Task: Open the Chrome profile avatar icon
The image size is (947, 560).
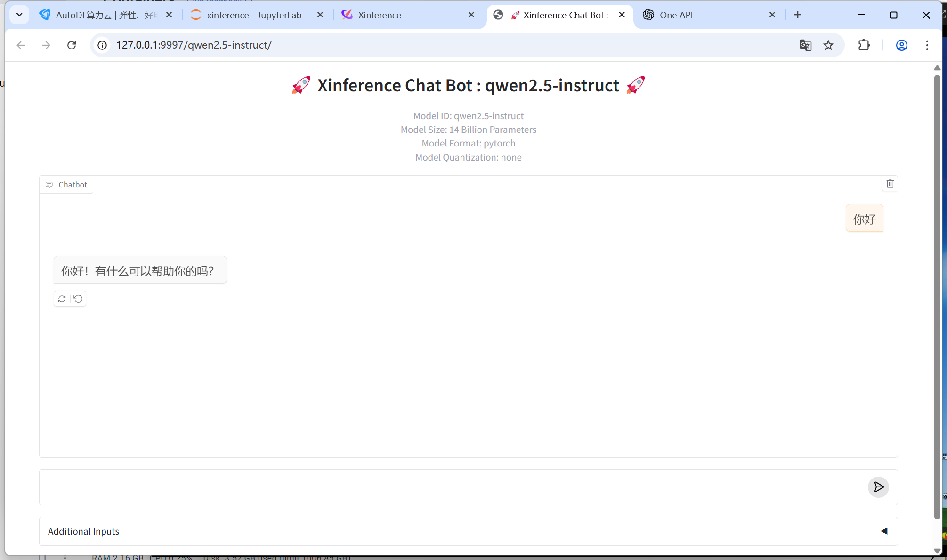Action: (x=901, y=45)
